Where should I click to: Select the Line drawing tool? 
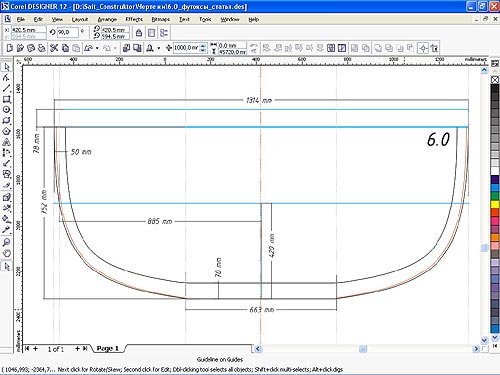point(7,88)
